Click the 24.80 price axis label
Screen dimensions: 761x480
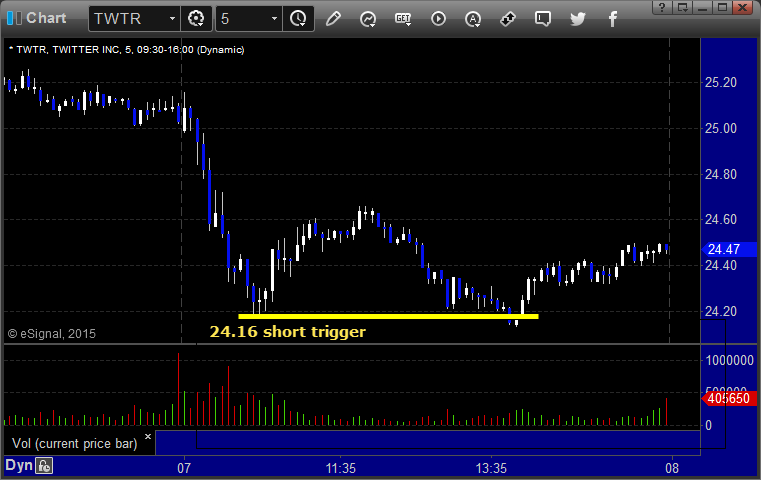(721, 174)
